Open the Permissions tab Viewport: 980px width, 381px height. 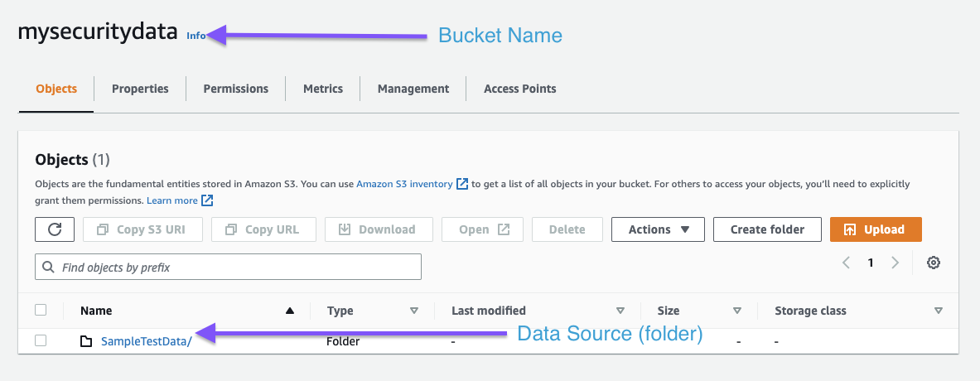click(235, 89)
